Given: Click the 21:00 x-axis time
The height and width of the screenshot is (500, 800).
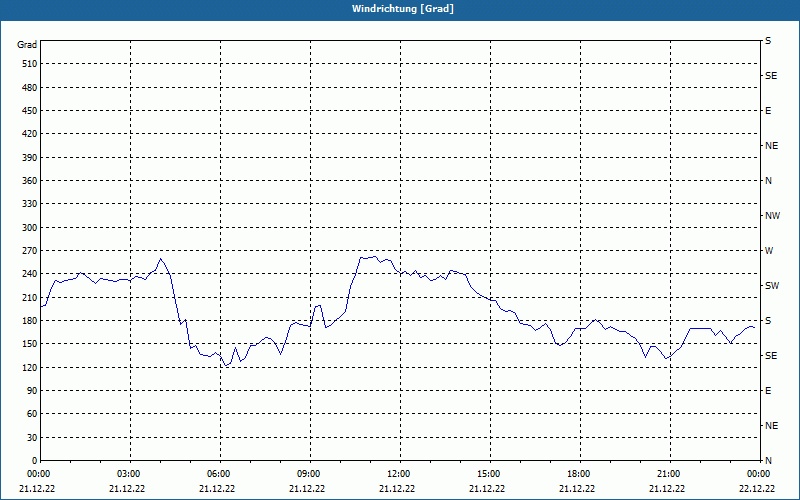Looking at the screenshot, I should click(x=667, y=474).
